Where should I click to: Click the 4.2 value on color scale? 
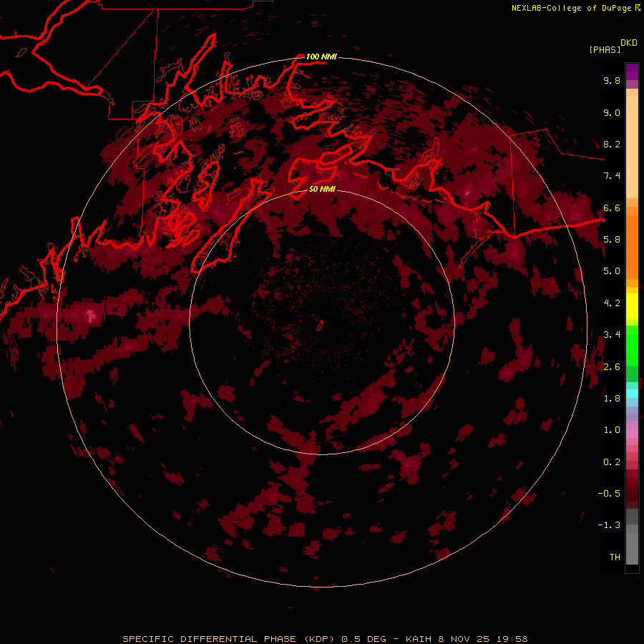(x=612, y=303)
